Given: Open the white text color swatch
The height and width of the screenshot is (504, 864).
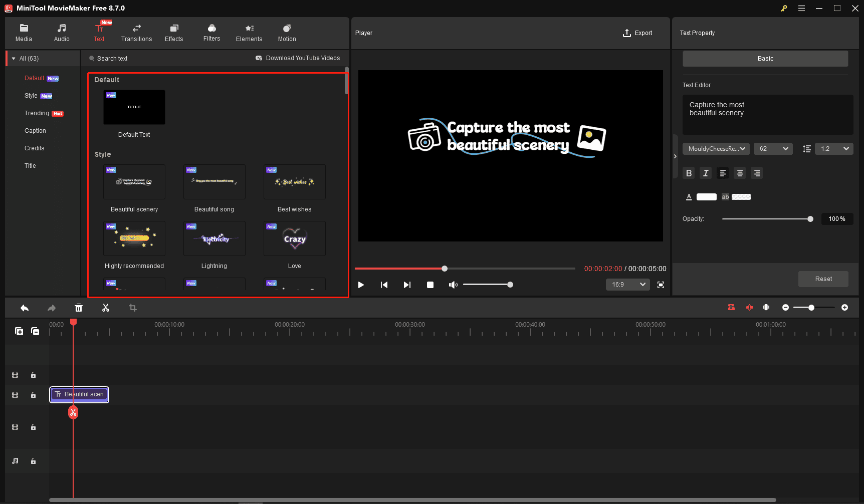Looking at the screenshot, I should tap(707, 197).
